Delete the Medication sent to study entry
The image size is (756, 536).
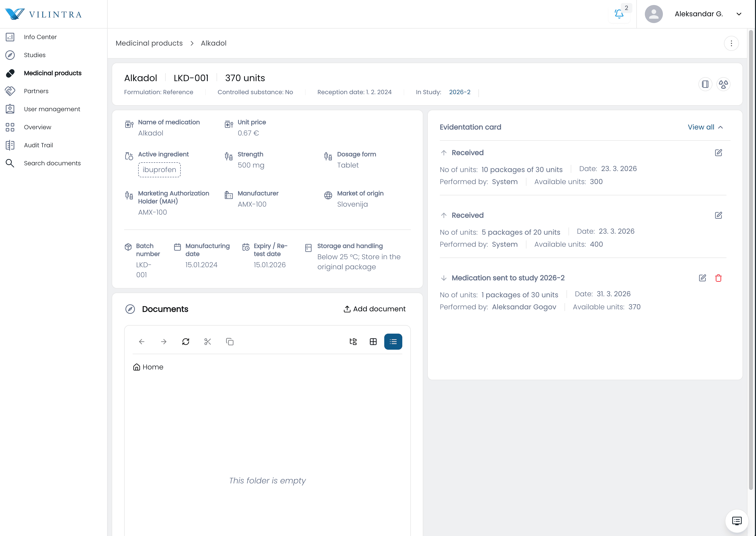coord(718,278)
